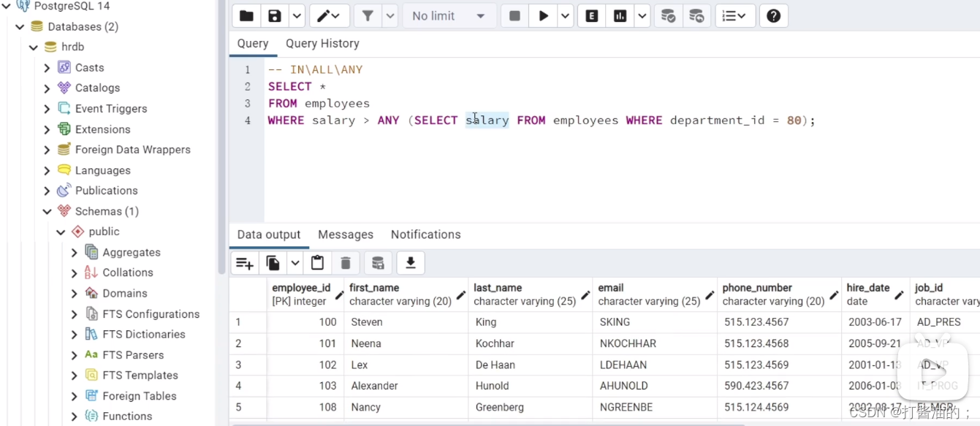Open the execute options dropdown arrow
This screenshot has width=980, height=426.
pos(565,16)
